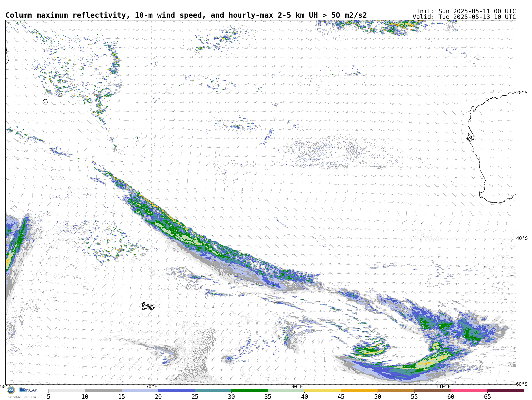
Task: Click the 60°S latitude label
Action: coord(522,384)
